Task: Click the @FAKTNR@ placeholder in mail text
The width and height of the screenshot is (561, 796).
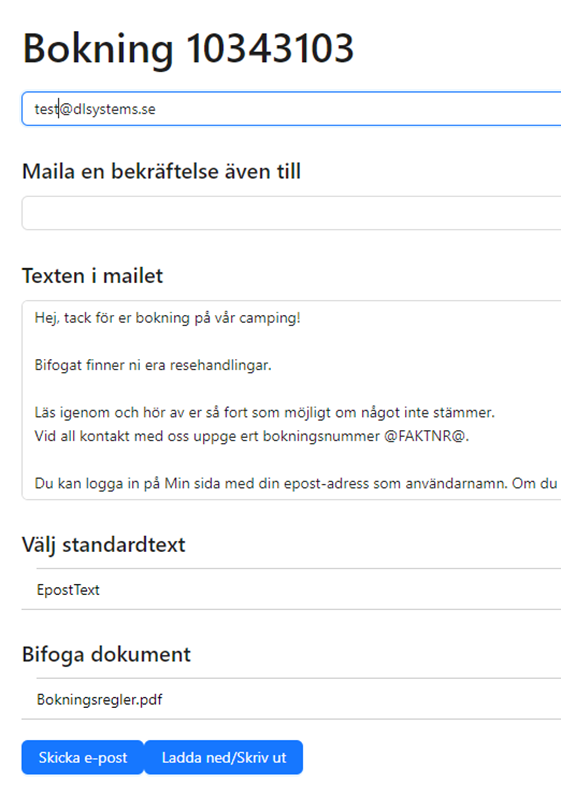Action: click(424, 436)
